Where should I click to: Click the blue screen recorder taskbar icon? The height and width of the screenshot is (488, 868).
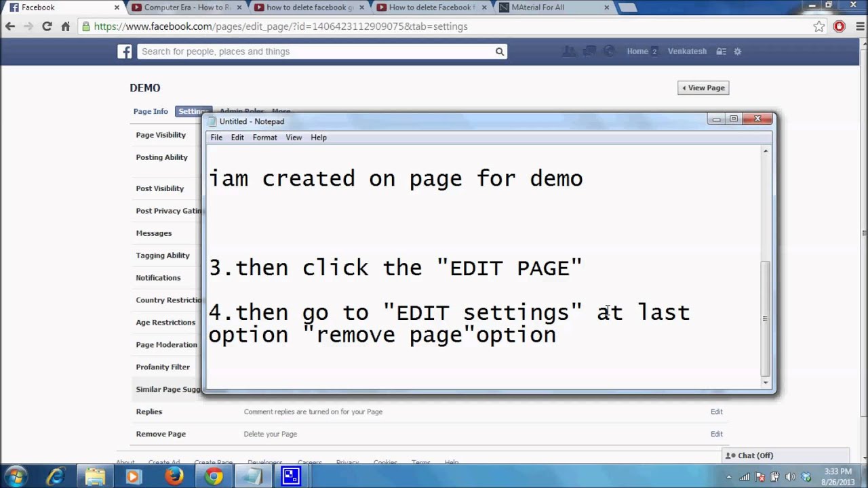(292, 476)
